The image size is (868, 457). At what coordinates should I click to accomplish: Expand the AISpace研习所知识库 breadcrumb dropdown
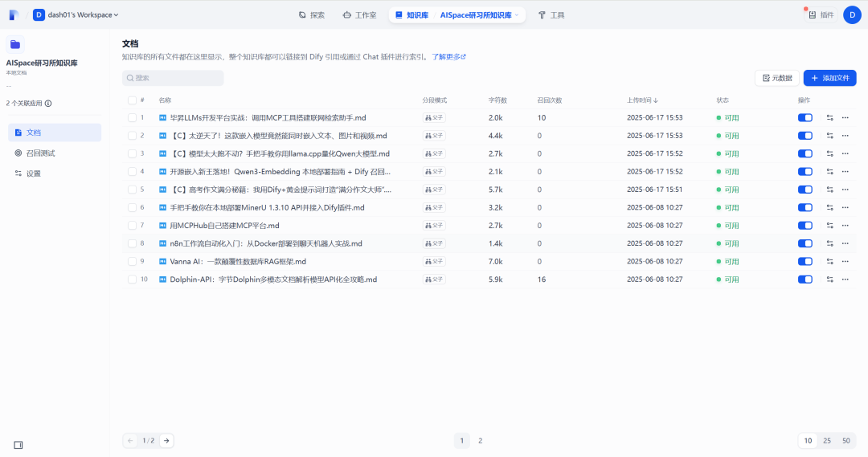point(479,15)
